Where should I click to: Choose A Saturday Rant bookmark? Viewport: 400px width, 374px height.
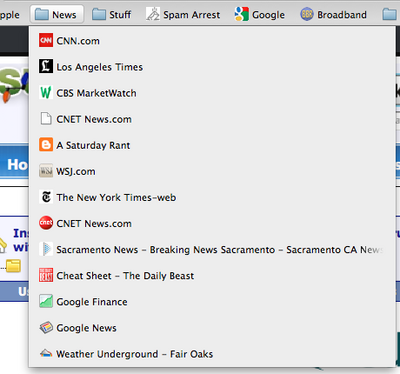tap(212, 145)
